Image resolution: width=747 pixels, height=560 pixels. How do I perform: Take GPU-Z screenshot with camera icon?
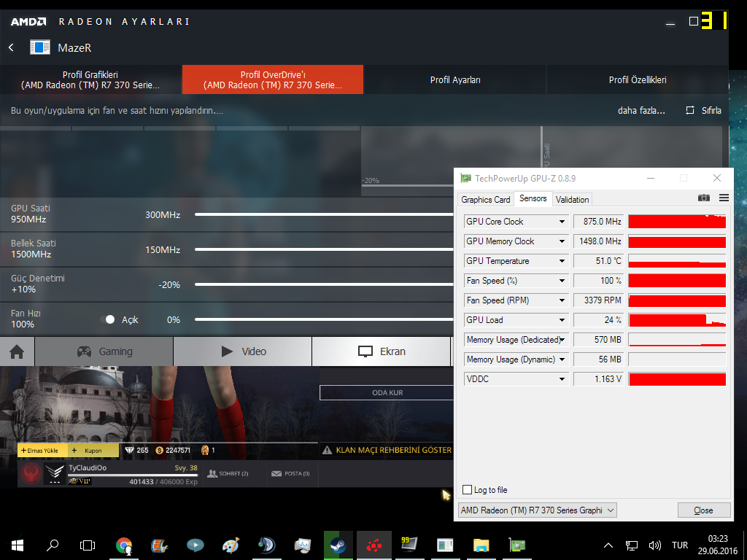coord(704,198)
